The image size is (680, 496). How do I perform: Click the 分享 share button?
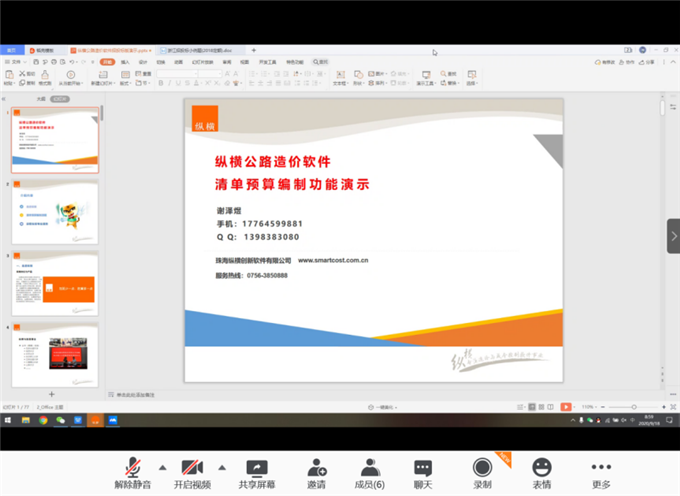tap(647, 62)
